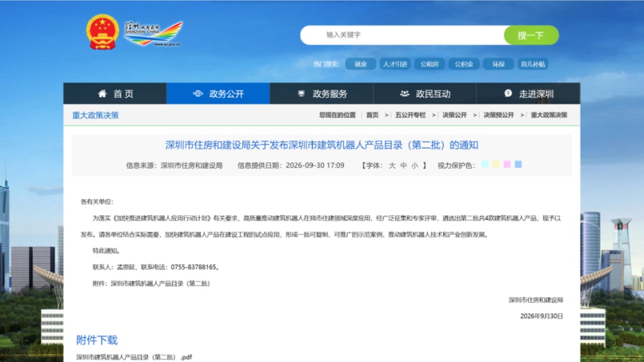Choose the pink eye-protection color
The width and height of the screenshot is (644, 362).
pyautogui.click(x=507, y=165)
